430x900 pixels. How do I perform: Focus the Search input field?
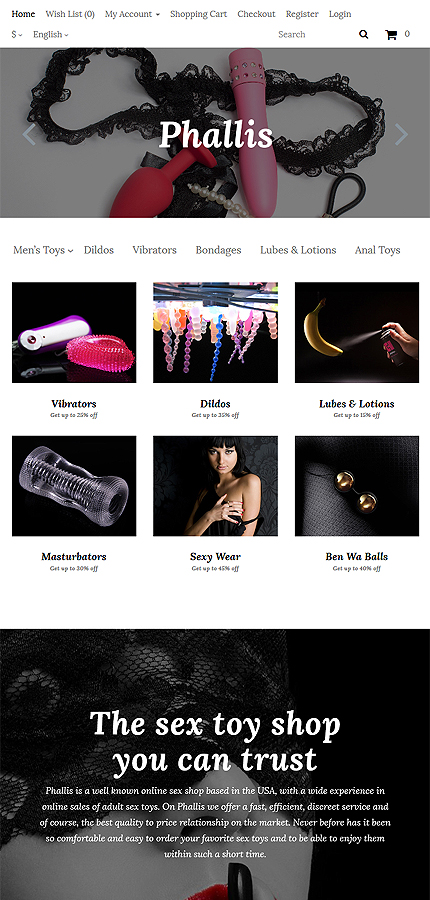pyautogui.click(x=313, y=34)
